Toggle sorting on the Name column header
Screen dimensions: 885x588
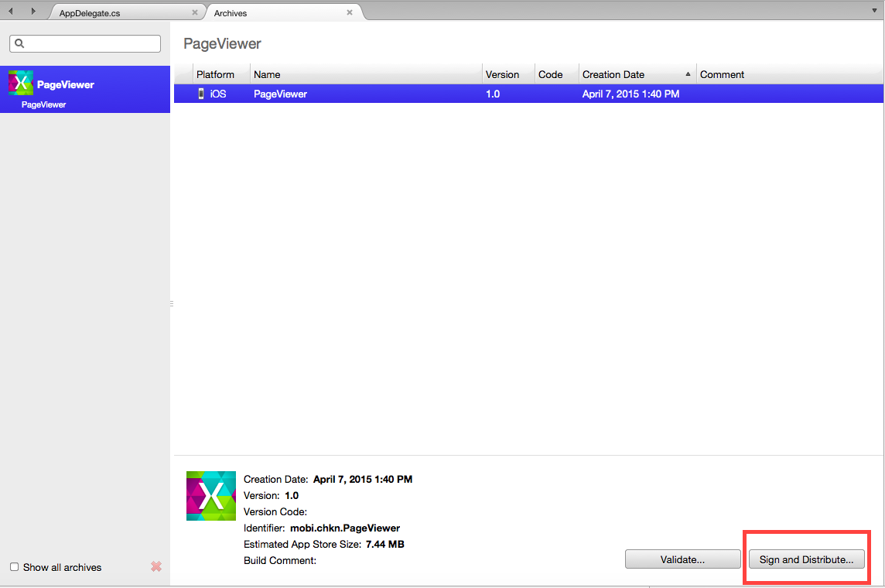267,73
